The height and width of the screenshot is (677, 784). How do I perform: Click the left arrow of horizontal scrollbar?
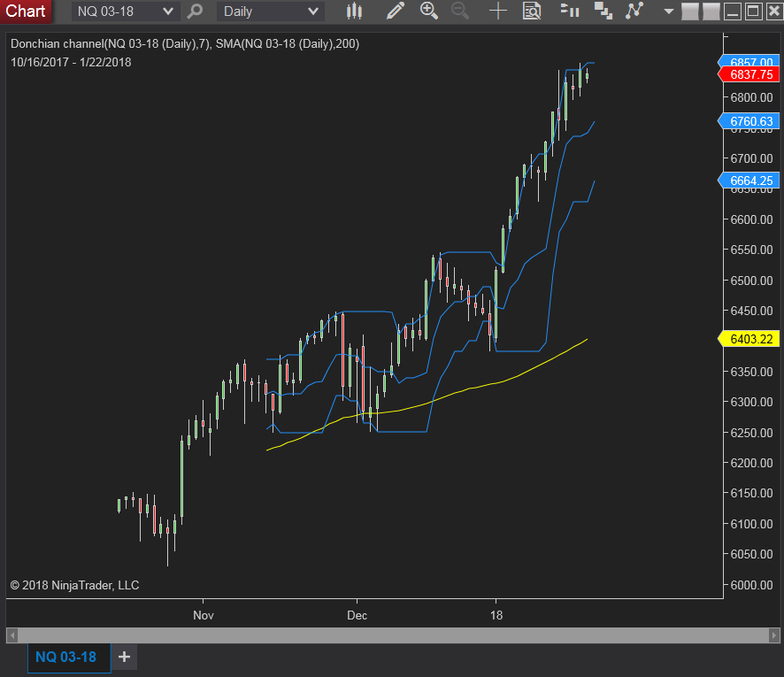pyautogui.click(x=12, y=635)
